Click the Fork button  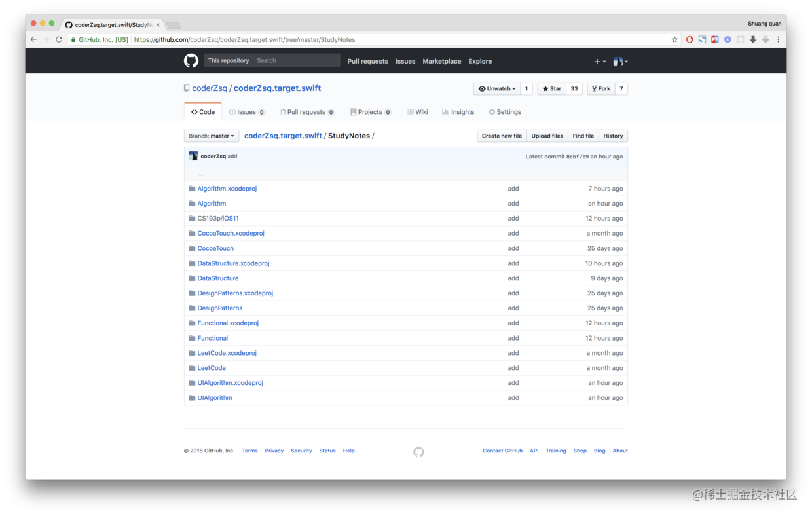tap(600, 88)
